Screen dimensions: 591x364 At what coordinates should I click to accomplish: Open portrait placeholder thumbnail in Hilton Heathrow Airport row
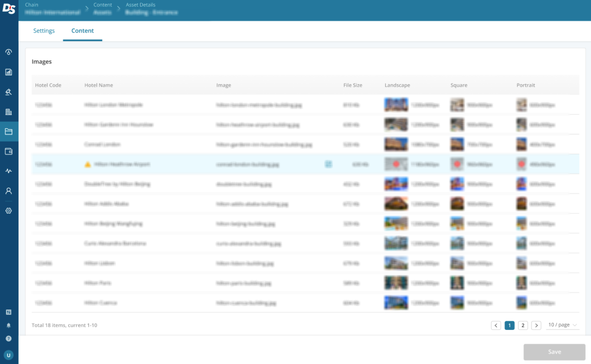[x=521, y=164]
